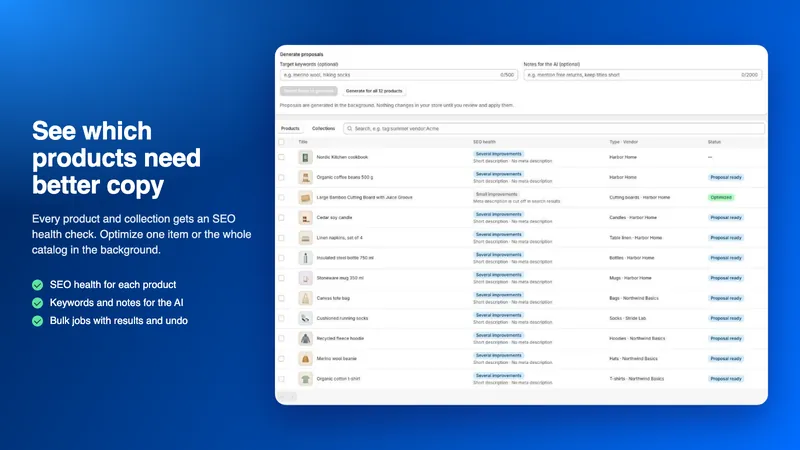Select the Stoneware mug row checkbox
The image size is (800, 450).
click(282, 278)
